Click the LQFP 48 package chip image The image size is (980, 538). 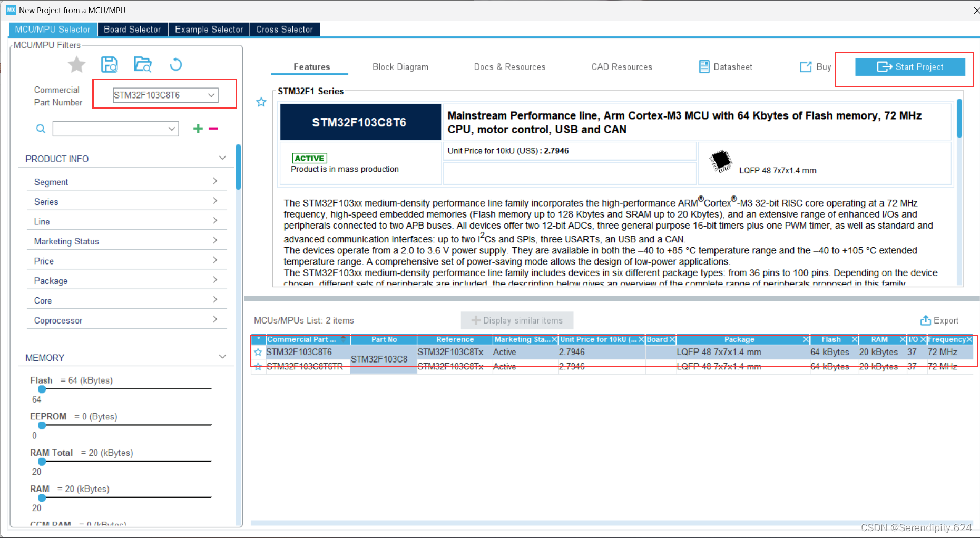720,161
